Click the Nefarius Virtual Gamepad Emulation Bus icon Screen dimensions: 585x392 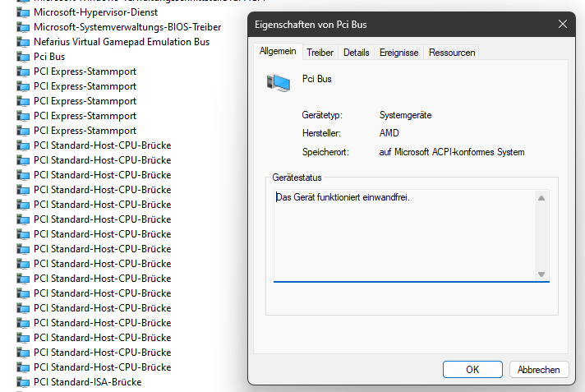[x=24, y=42]
